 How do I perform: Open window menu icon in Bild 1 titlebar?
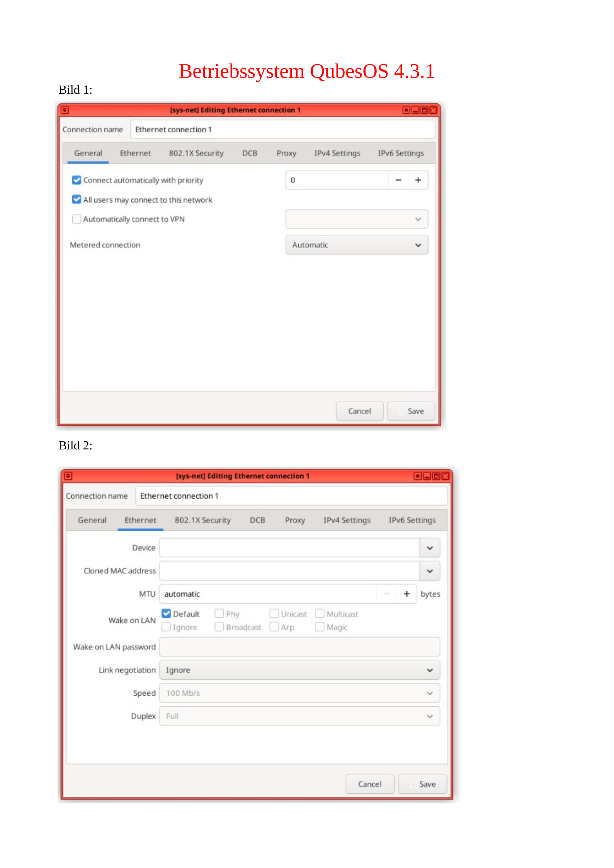click(x=65, y=110)
